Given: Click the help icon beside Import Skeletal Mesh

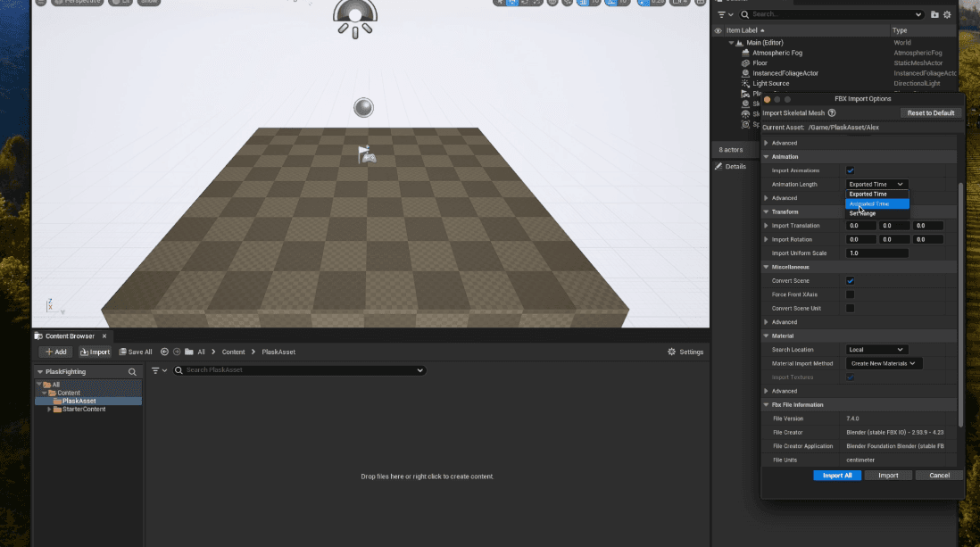Looking at the screenshot, I should click(832, 113).
